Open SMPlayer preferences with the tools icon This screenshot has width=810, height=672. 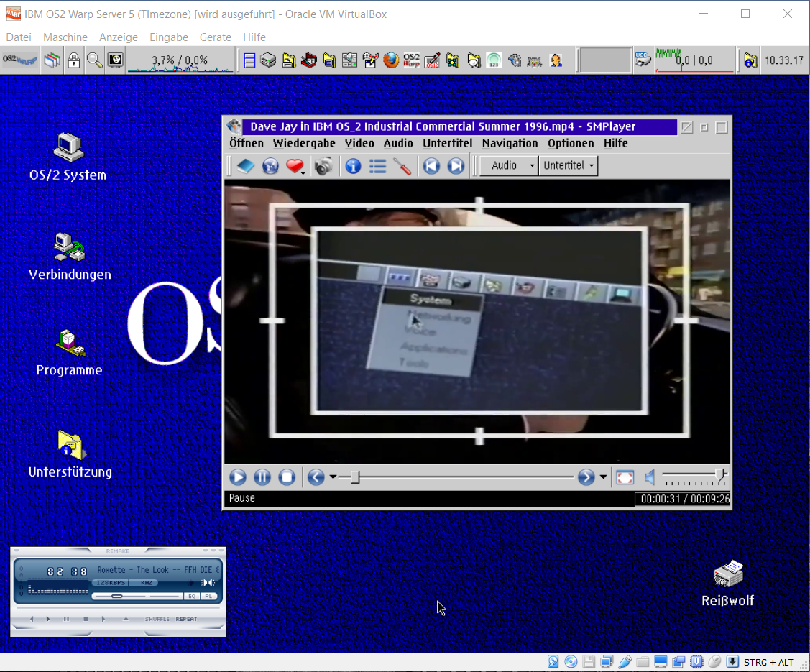click(402, 166)
